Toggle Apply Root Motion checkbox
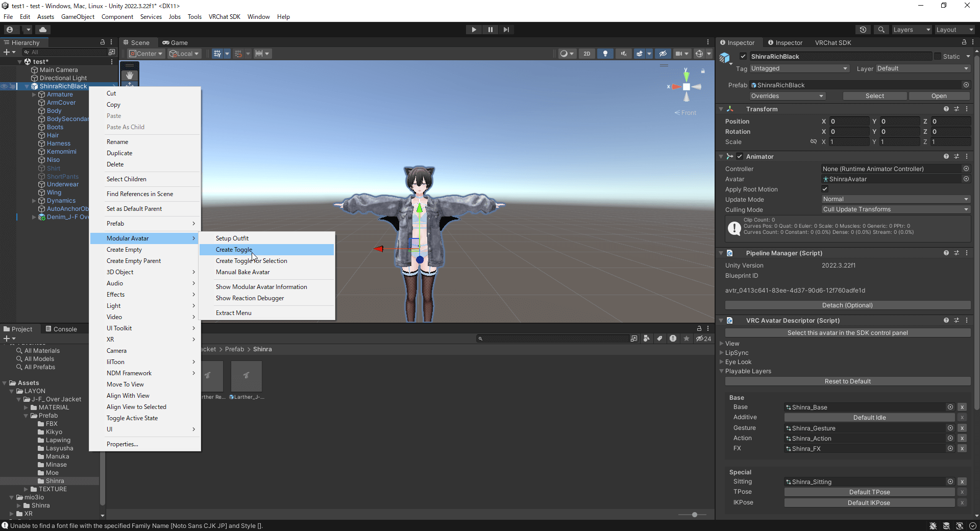980x531 pixels. coord(825,189)
